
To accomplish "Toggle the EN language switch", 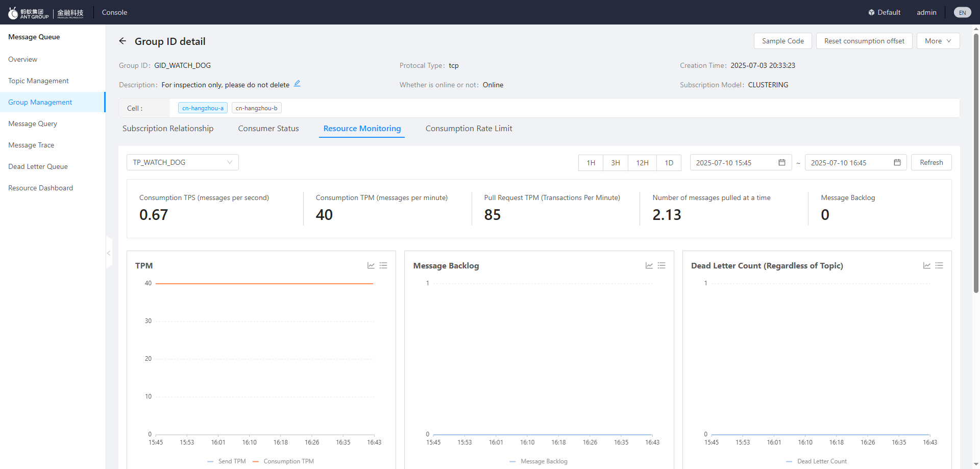I will (962, 12).
